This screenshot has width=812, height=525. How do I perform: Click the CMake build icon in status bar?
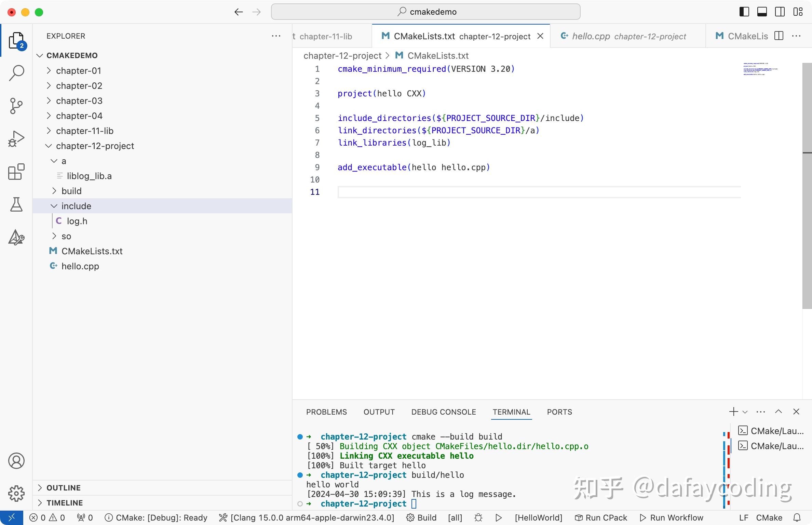pos(410,517)
